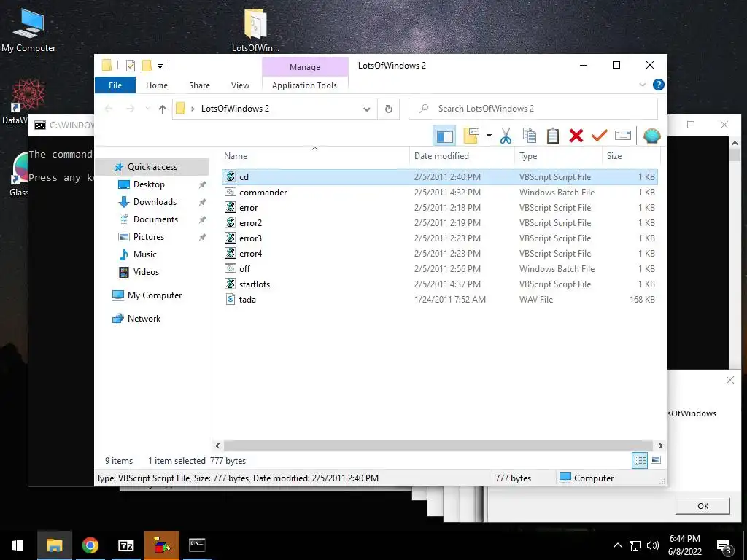Click the Paste clipboard toolbar icon
747x560 pixels.
553,136
